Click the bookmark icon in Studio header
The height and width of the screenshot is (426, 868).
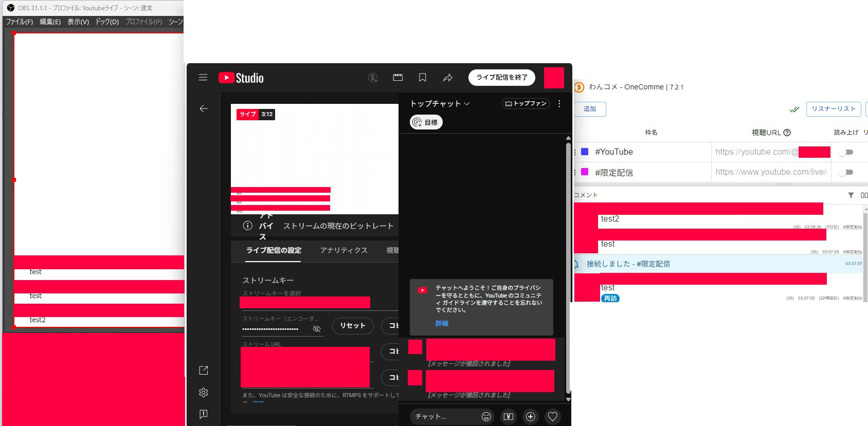(x=423, y=78)
